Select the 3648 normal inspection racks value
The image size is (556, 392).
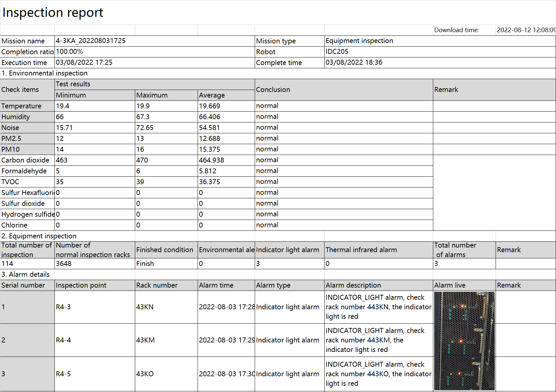(64, 264)
